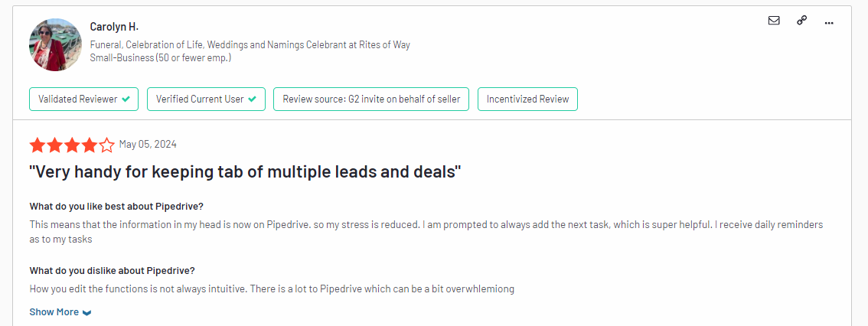Image resolution: width=868 pixels, height=326 pixels.
Task: Open the review title about leads and deals
Action: pyautogui.click(x=245, y=172)
